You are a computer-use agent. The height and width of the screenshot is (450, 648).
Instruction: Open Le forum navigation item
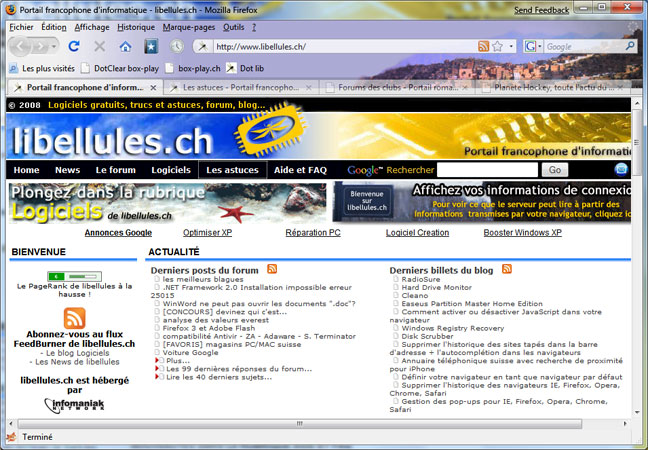[116, 170]
